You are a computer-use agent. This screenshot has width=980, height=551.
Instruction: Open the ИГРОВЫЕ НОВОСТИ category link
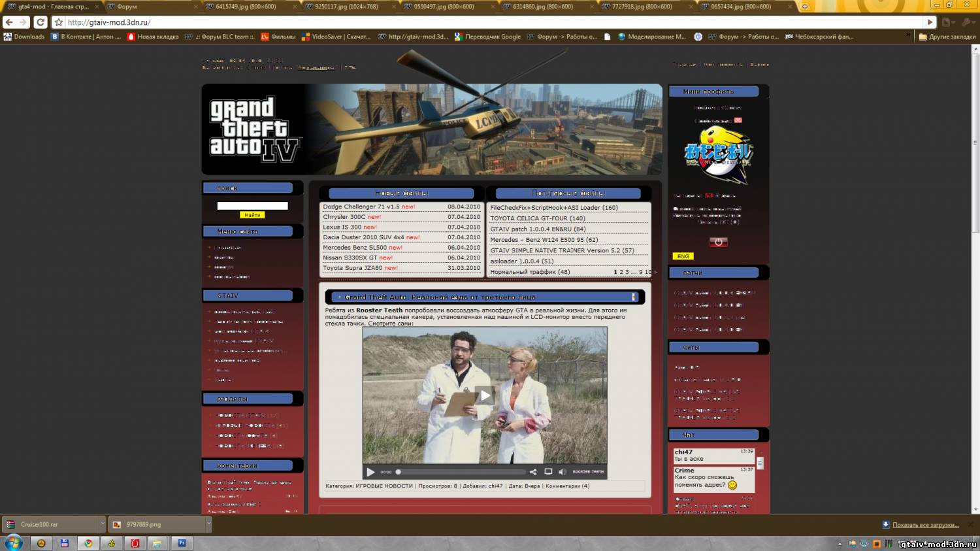pos(384,486)
